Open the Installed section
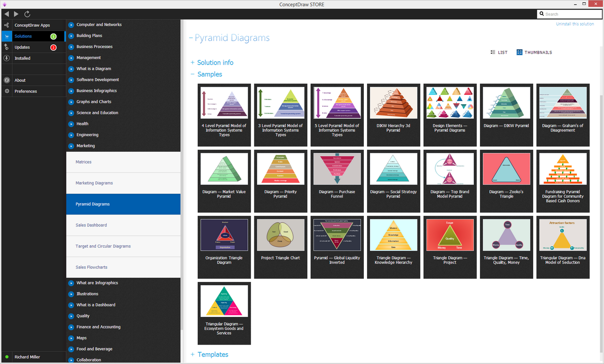 tap(23, 58)
